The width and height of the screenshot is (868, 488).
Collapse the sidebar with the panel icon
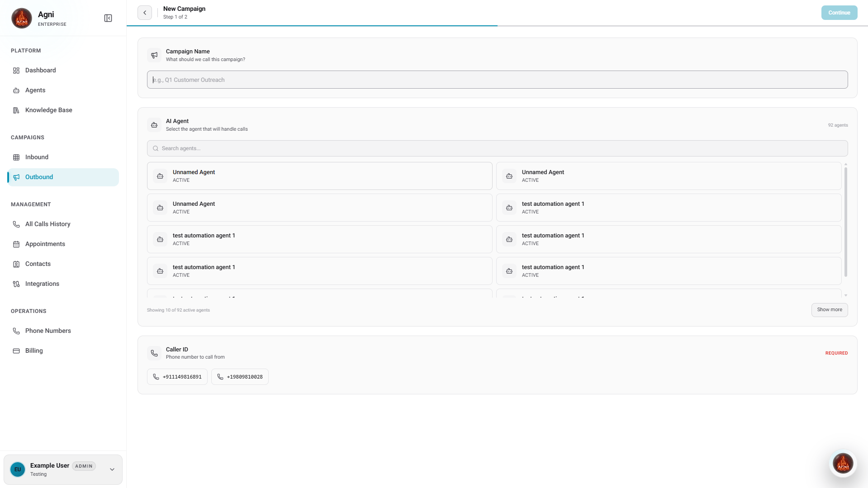(x=108, y=18)
